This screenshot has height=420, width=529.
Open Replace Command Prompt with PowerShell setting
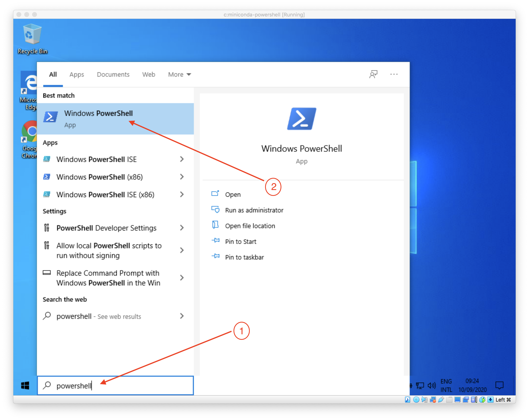click(x=115, y=278)
